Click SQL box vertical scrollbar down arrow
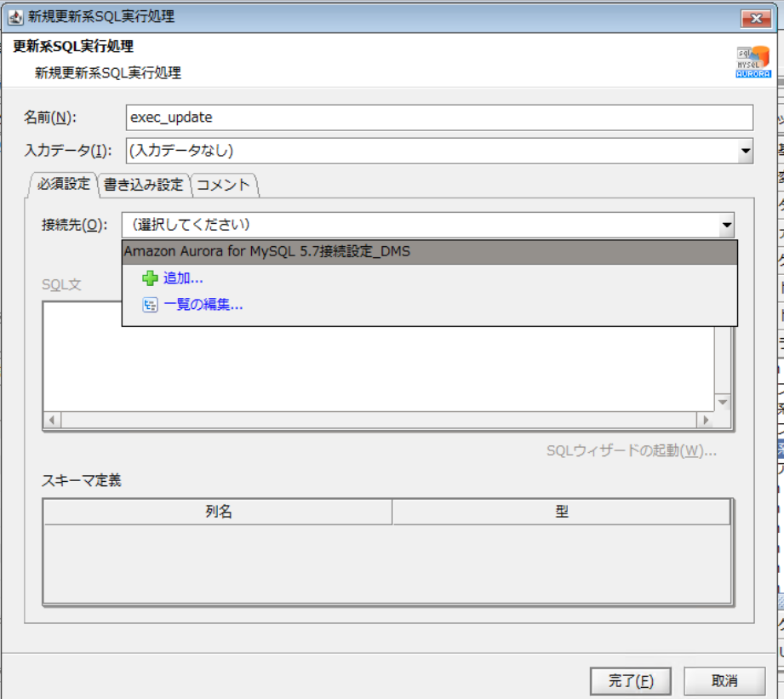The width and height of the screenshot is (784, 699). (x=723, y=402)
